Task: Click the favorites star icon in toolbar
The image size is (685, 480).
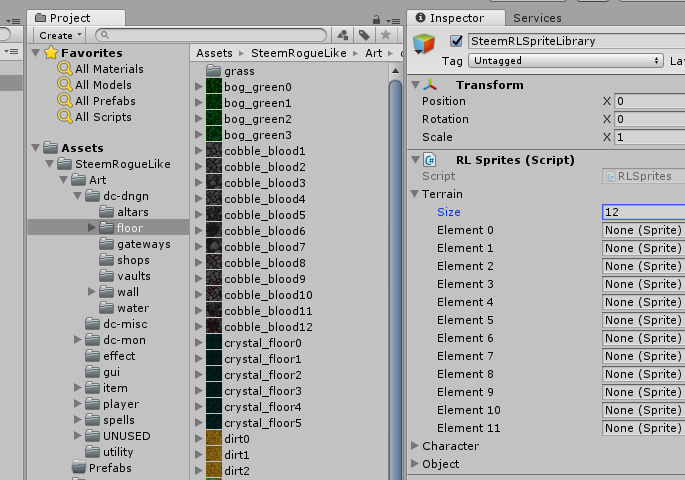Action: (385, 35)
